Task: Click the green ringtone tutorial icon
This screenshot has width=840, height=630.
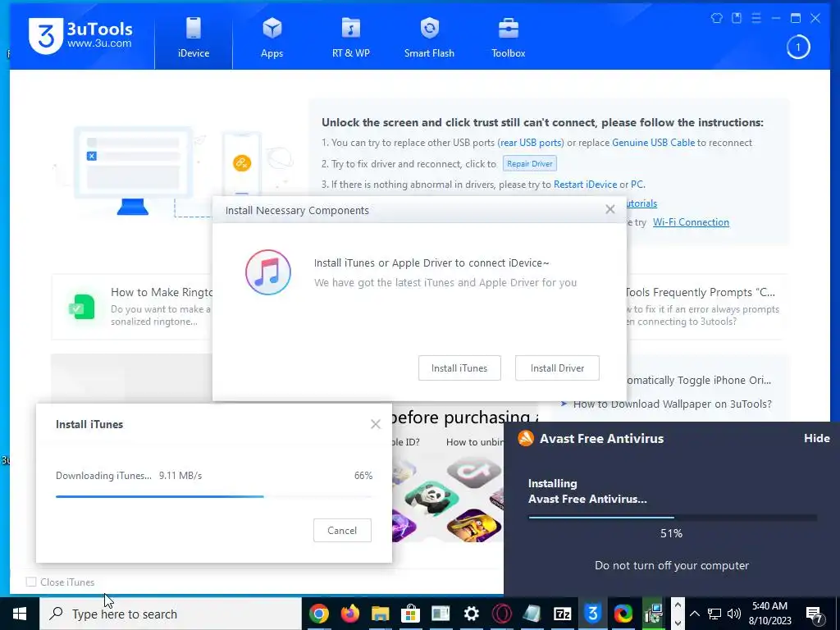Action: click(82, 308)
